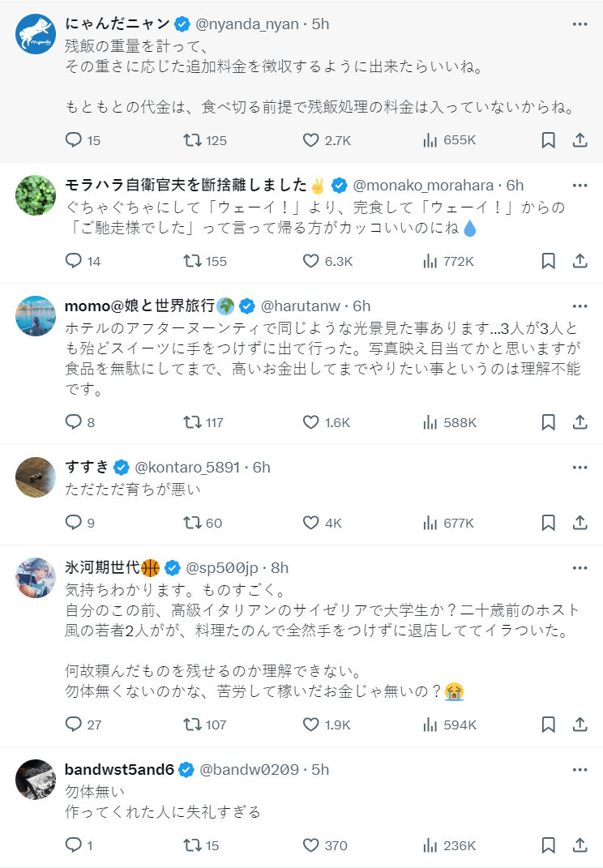Screen dimensions: 603x868
Task: Open the にゃんだニャン profile avatar
Action: [36, 34]
